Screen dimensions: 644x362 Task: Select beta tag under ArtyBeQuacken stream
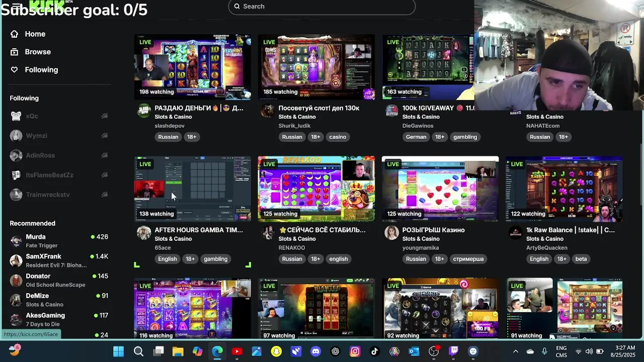coord(581,259)
